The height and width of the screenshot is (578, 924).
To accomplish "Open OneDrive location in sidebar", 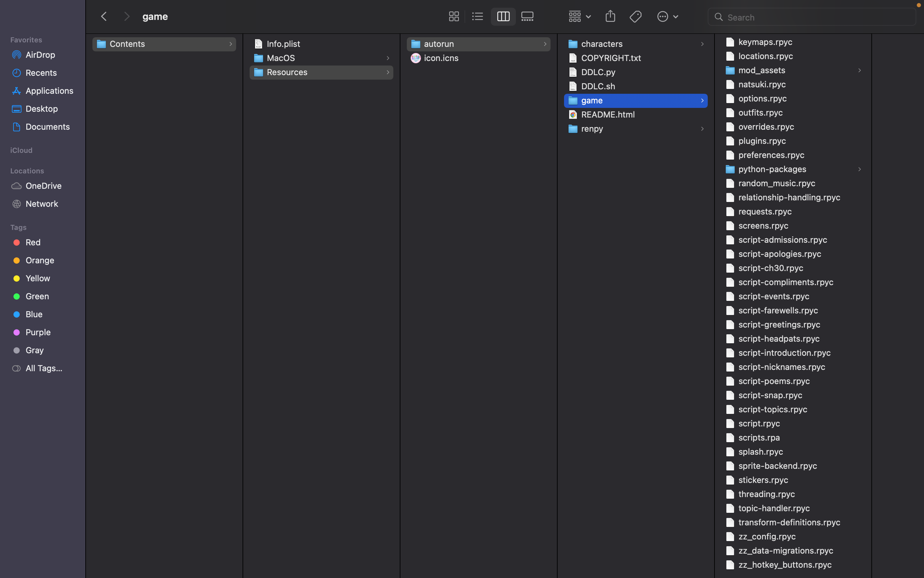I will pyautogui.click(x=43, y=186).
